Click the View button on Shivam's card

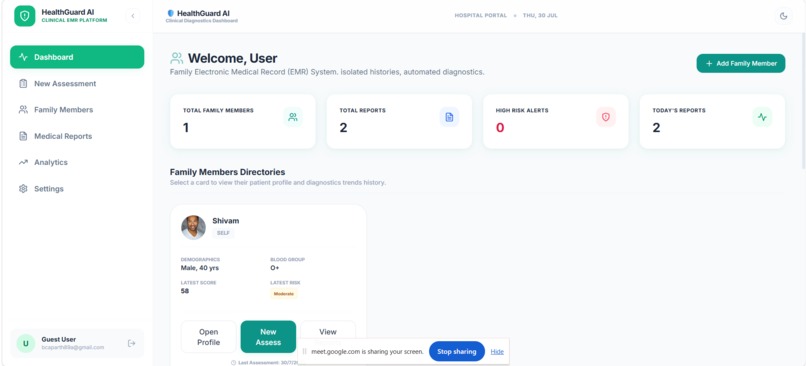coord(328,332)
